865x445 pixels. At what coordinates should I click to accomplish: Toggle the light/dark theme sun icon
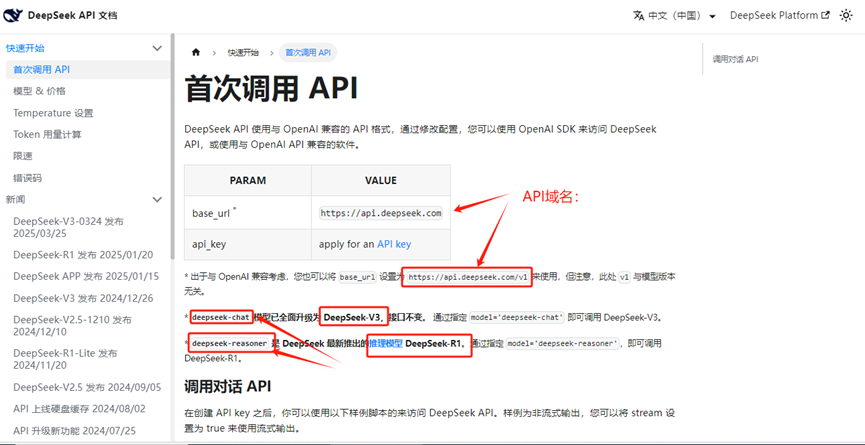point(846,15)
